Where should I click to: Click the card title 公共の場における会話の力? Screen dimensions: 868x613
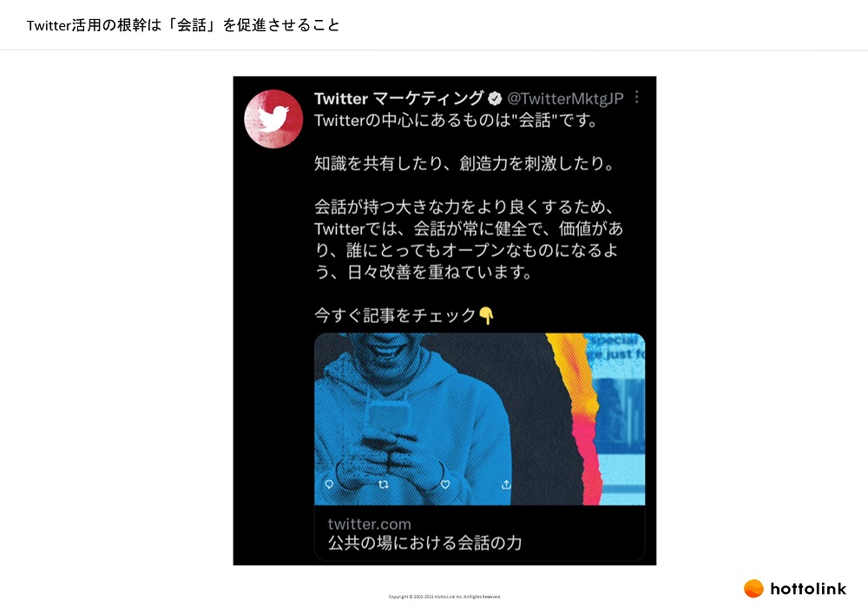(x=424, y=543)
